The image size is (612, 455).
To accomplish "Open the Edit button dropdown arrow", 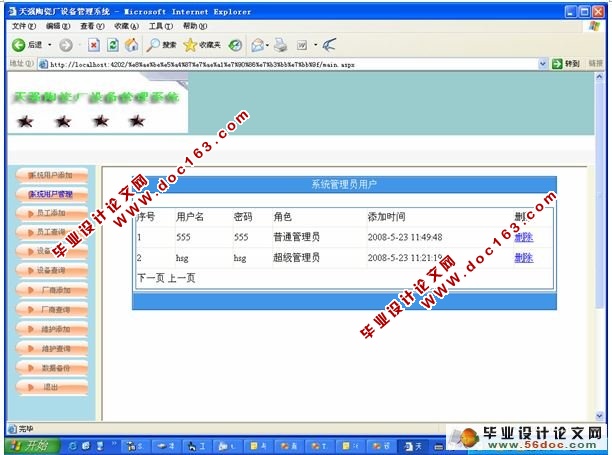I will point(315,45).
